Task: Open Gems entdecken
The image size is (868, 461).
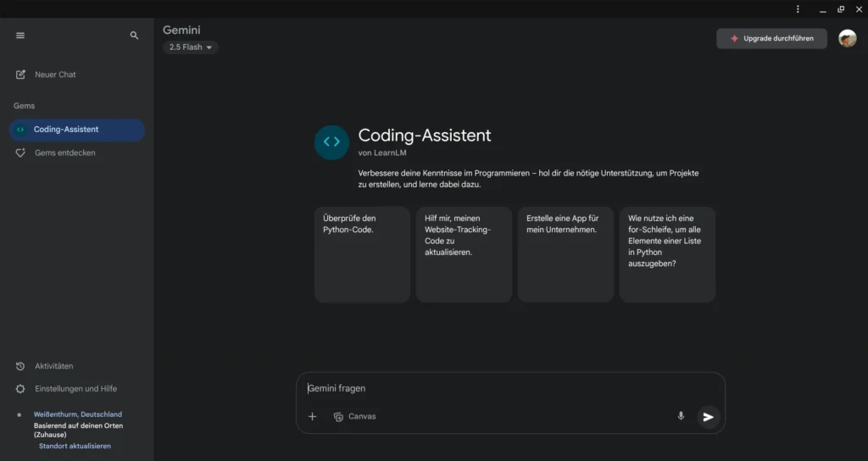Action: click(64, 153)
